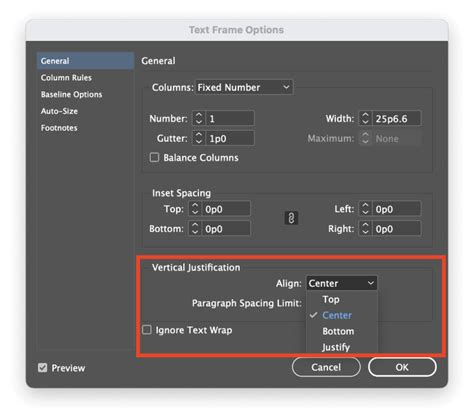The height and width of the screenshot is (420, 474).
Task: Click the Cancel button
Action: (326, 367)
